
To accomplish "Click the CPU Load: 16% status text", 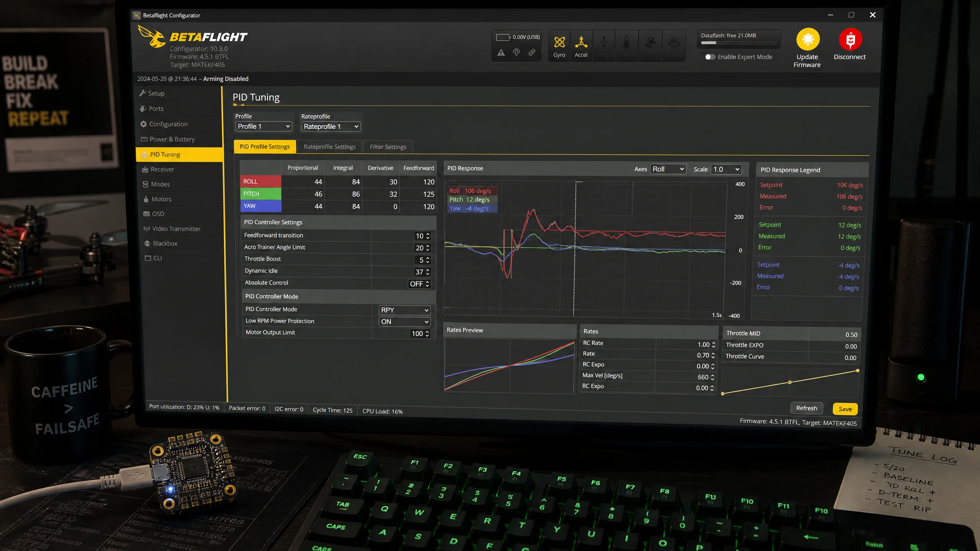I will [382, 411].
